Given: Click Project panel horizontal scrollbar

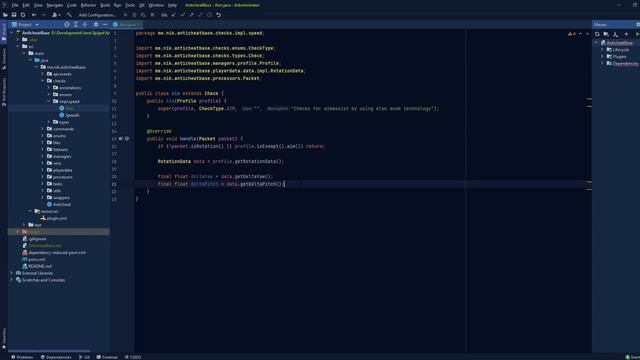Looking at the screenshot, I should point(49,351).
